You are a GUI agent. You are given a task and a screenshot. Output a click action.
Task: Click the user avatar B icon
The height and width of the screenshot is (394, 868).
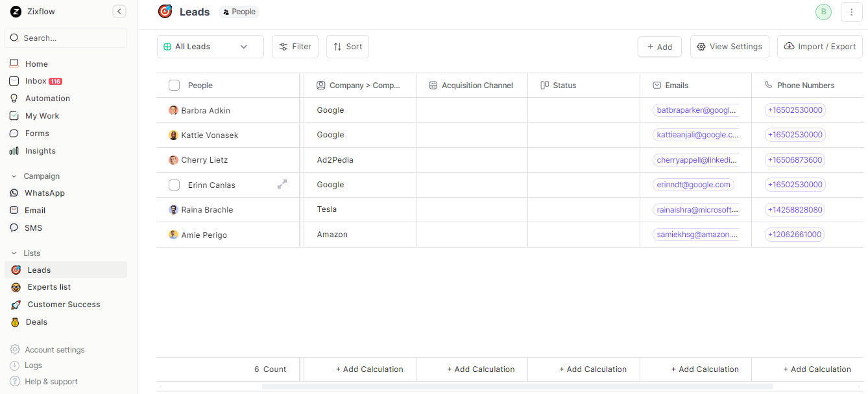point(823,12)
